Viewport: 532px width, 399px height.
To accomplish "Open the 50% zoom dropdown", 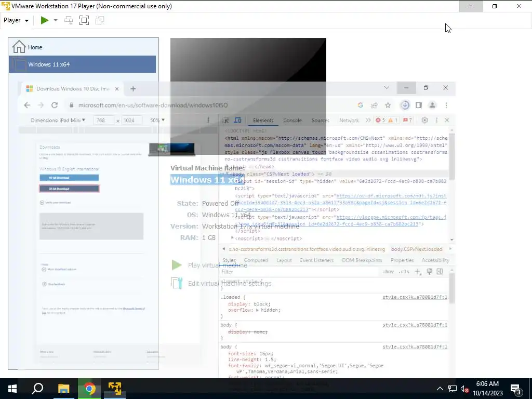I will (157, 120).
